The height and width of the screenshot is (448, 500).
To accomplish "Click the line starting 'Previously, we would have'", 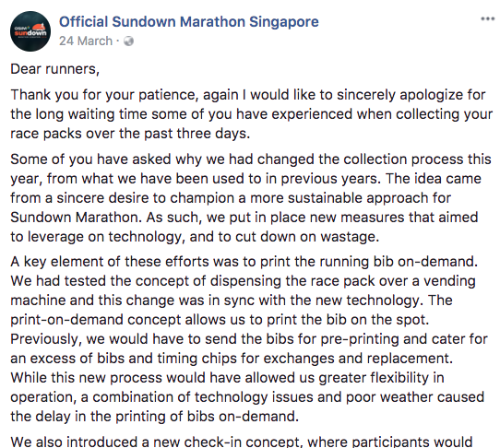I will click(x=249, y=339).
